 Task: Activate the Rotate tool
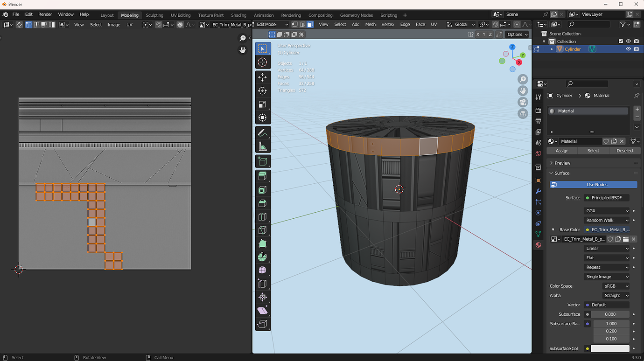[x=263, y=90]
